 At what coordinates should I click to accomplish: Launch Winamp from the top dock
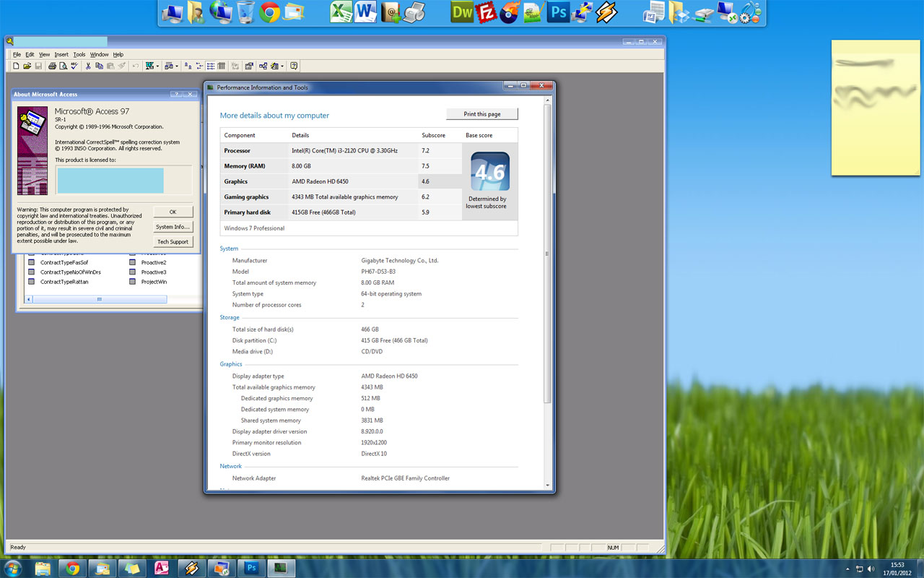[x=606, y=12]
